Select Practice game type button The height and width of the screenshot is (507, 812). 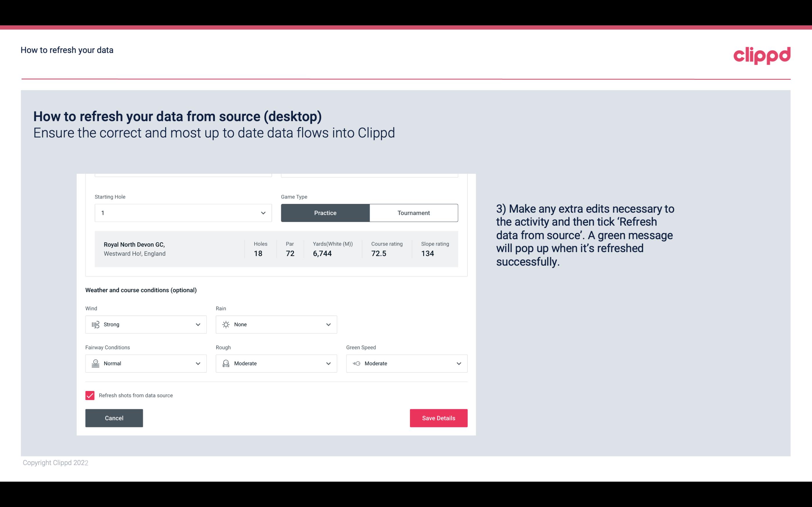[x=325, y=213]
